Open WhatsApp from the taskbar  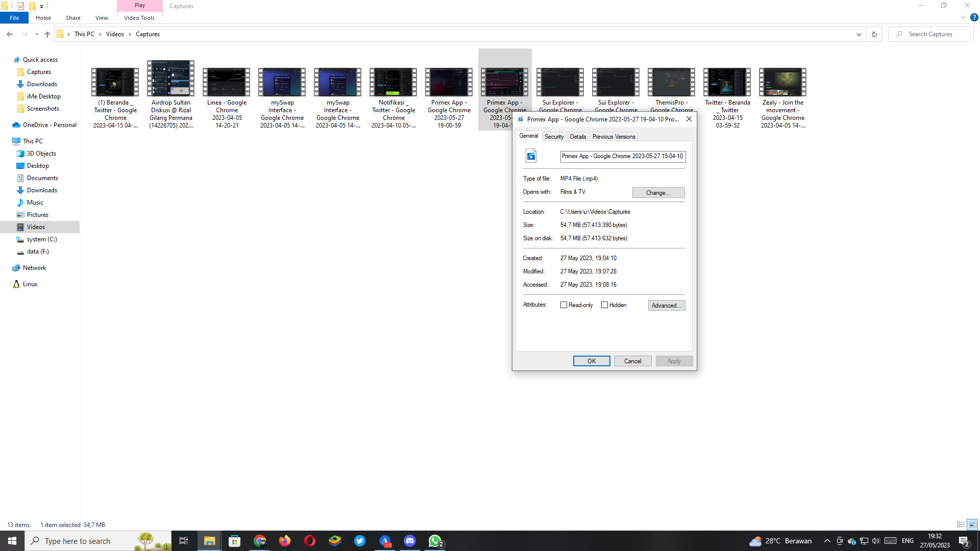tap(435, 541)
